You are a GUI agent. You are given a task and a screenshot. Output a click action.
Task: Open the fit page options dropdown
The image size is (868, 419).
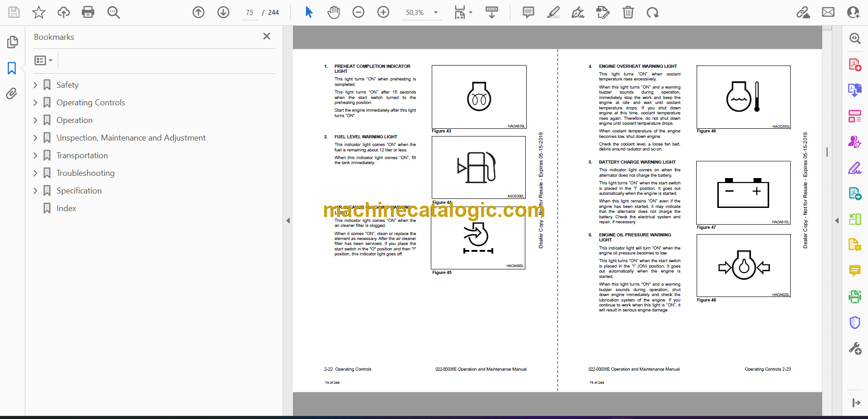point(463,12)
